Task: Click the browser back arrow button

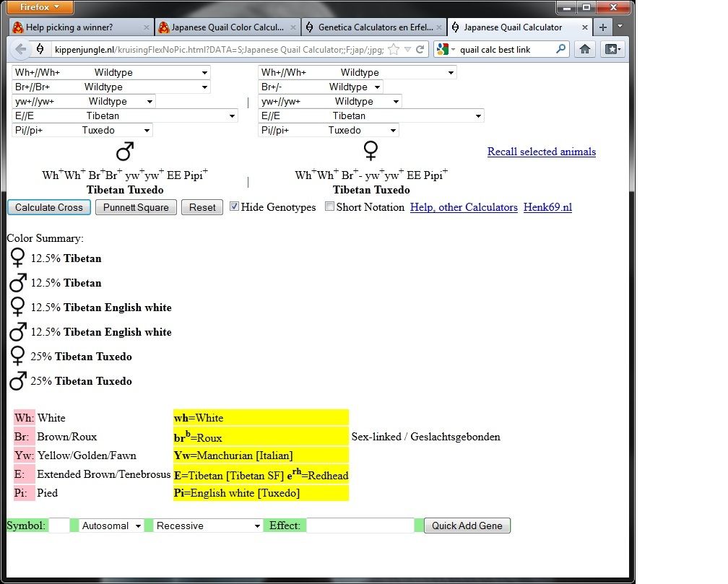Action: point(20,49)
